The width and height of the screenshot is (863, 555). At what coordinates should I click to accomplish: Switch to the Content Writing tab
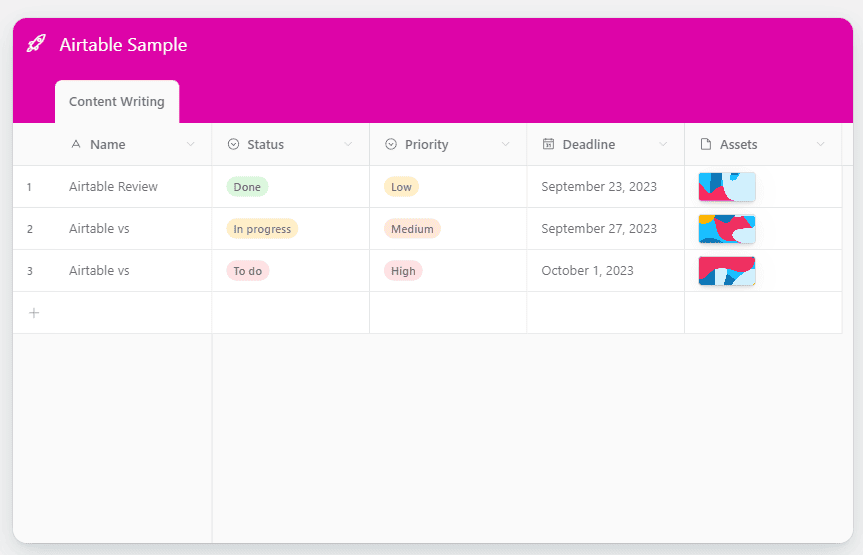point(117,102)
